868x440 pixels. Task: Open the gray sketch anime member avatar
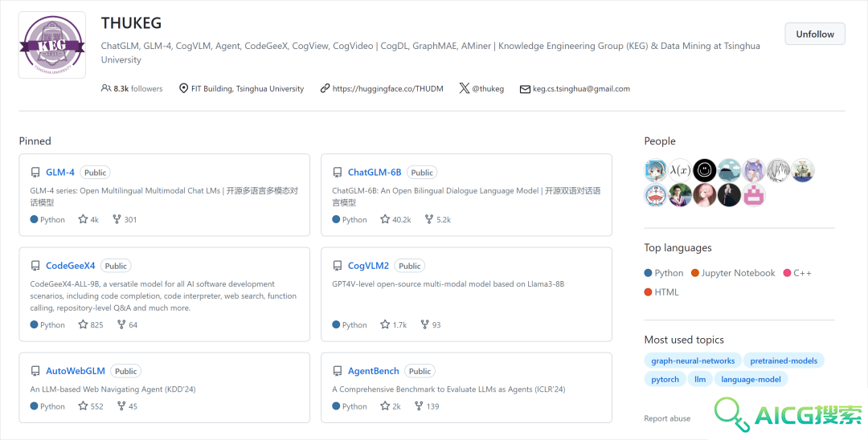(x=778, y=170)
